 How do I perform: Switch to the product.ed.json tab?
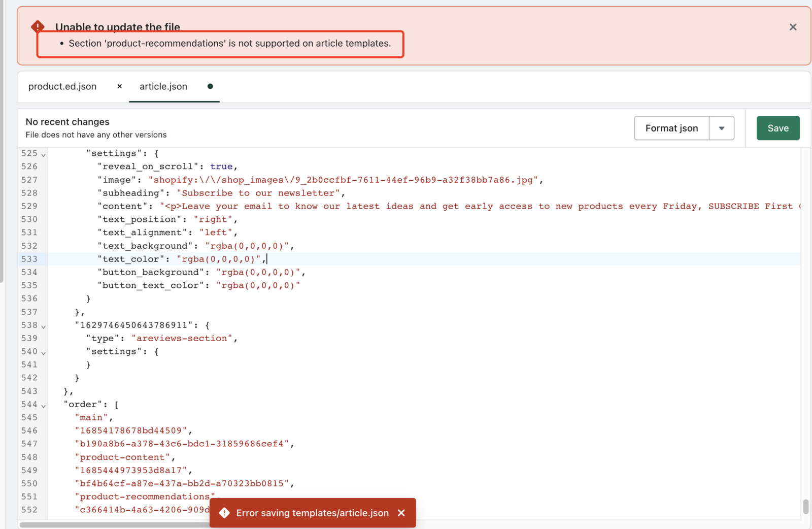(x=62, y=86)
